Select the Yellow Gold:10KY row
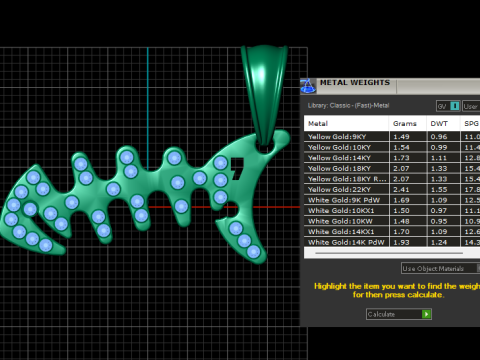The height and width of the screenshot is (360, 480). coord(392,147)
